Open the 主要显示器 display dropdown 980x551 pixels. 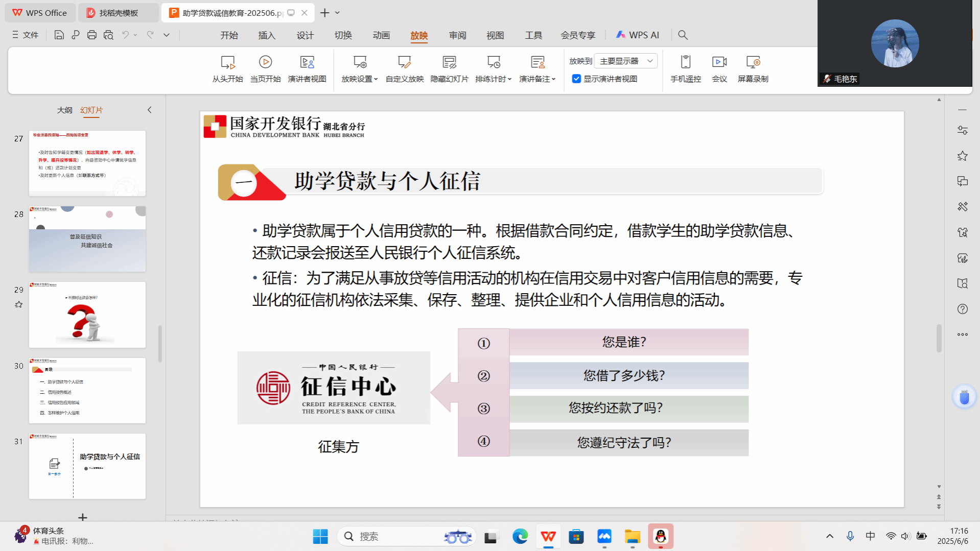(x=626, y=61)
